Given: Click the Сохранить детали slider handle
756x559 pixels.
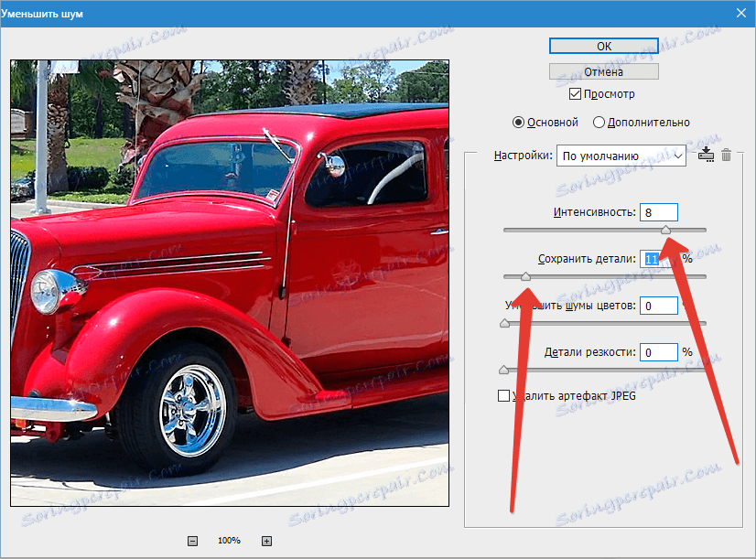Looking at the screenshot, I should pyautogui.click(x=525, y=275).
